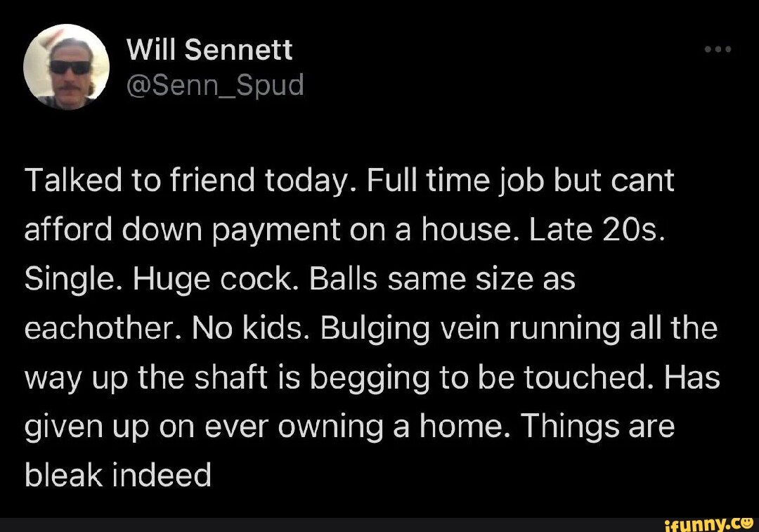This screenshot has height=532, width=759.
Task: Click the more actions icon on the tweet
Action: (718, 48)
